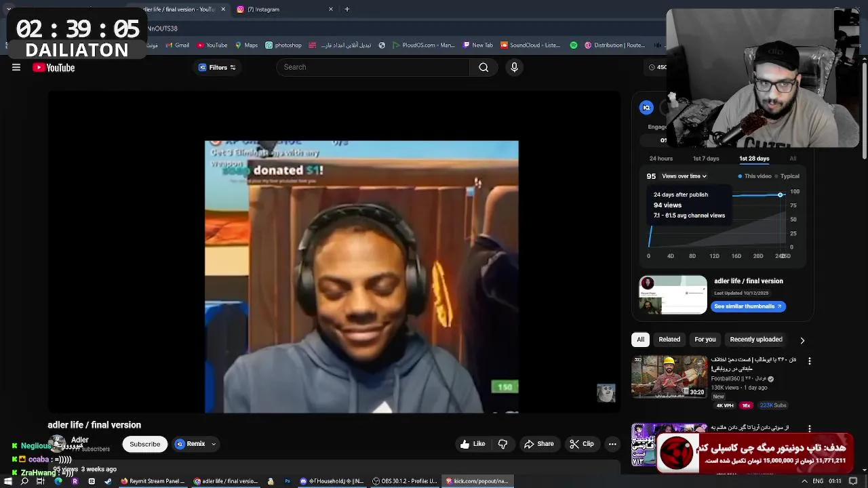Viewport: 868px width, 488px height.
Task: Open the Maps bookmark
Action: tap(246, 45)
